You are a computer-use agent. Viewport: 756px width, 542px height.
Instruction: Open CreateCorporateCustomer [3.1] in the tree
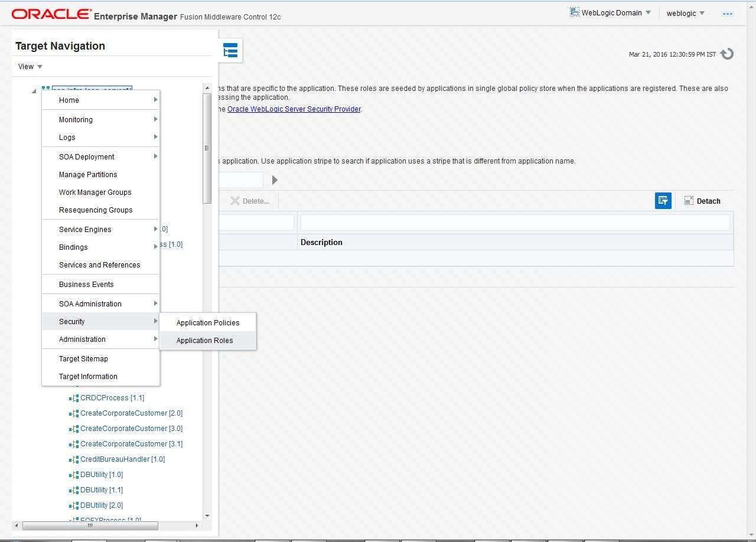click(x=132, y=444)
